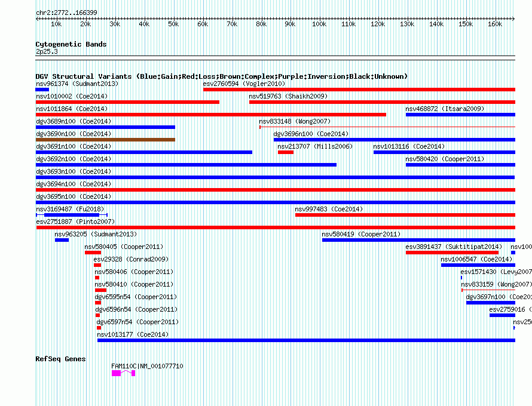Click the nsv580420 (Cooper2011) label
Image resolution: width=532 pixels, height=406 pixels.
445,159
